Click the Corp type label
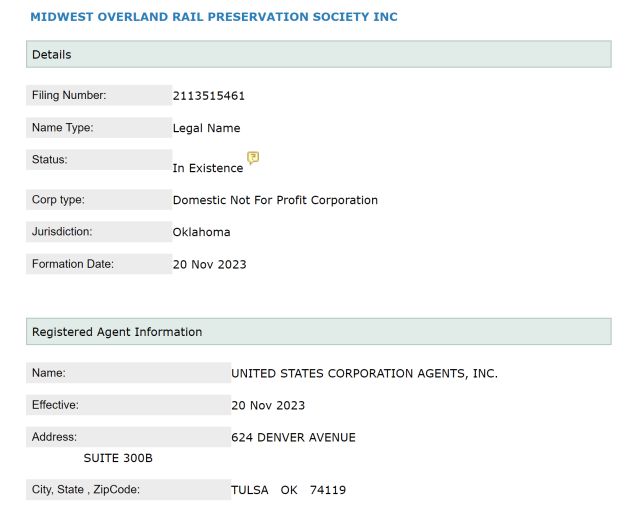This screenshot has height=512, width=640. click(58, 200)
